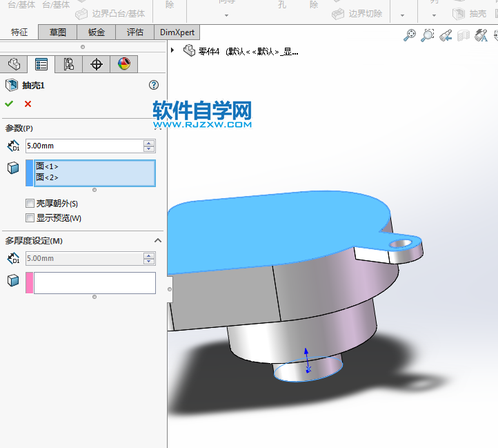Open the ConfigurationManager tab icon
Image resolution: width=498 pixels, height=448 pixels.
(x=68, y=64)
